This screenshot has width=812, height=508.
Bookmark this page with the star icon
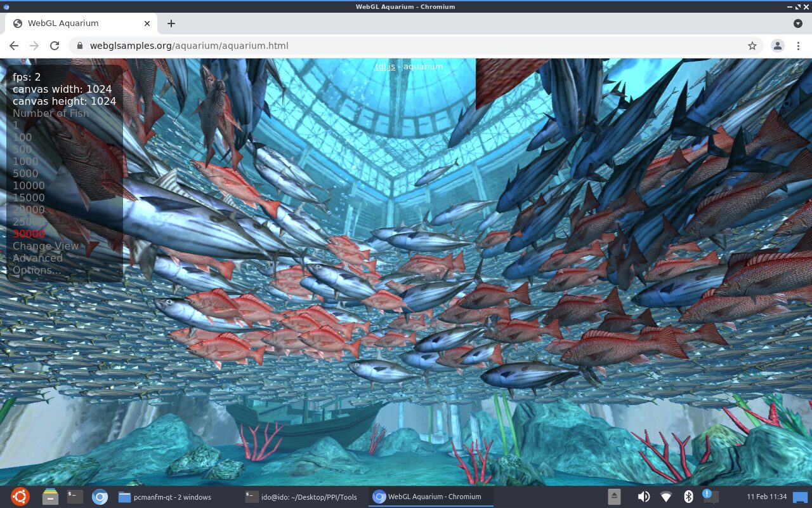(752, 46)
